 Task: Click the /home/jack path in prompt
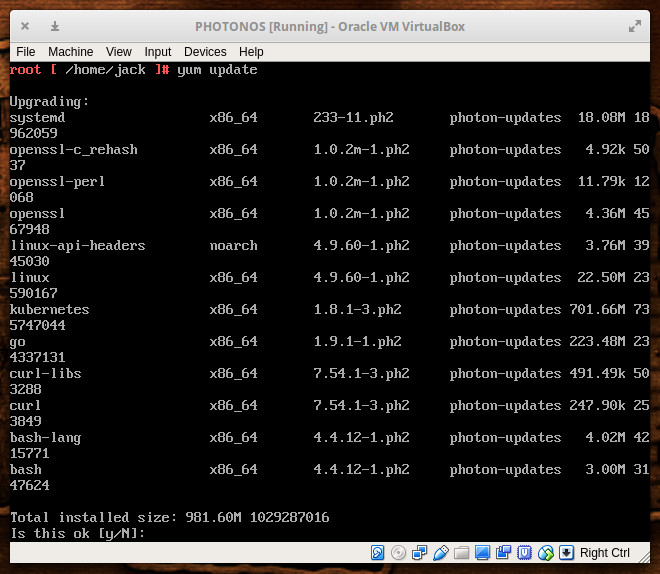106,70
